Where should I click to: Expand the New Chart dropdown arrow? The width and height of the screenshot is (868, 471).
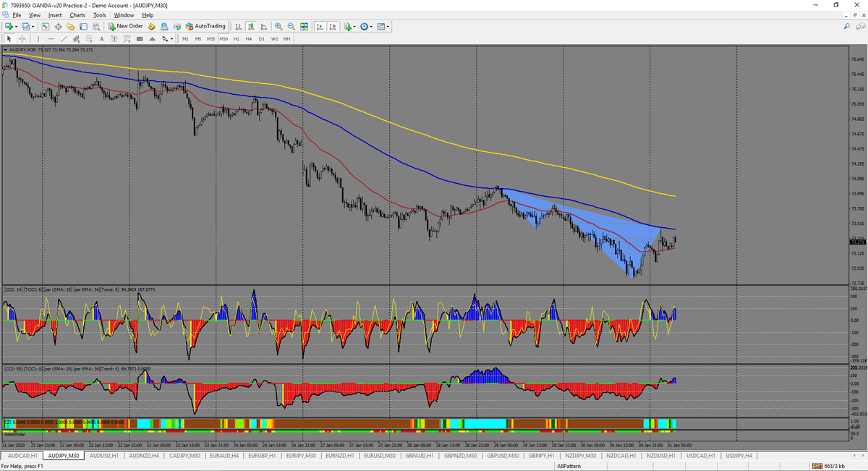[17, 27]
